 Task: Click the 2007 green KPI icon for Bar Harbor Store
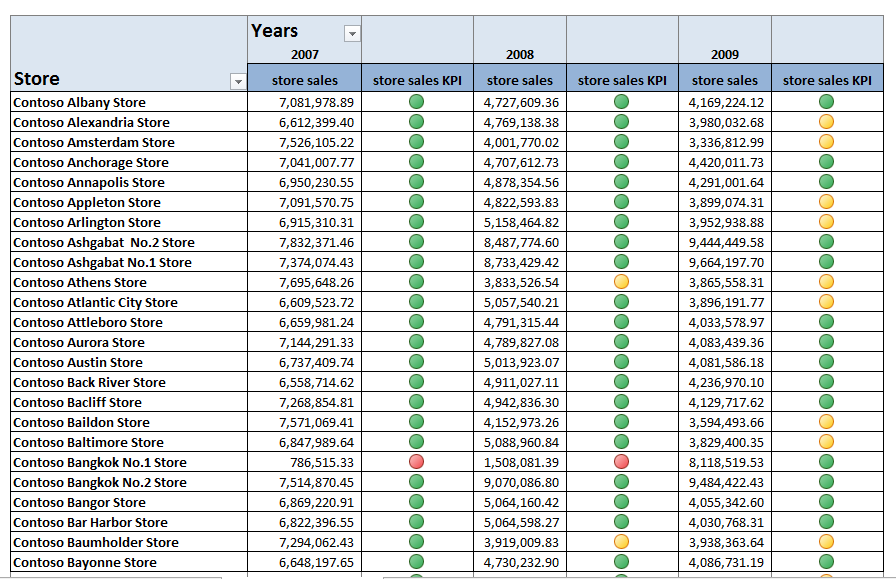click(x=417, y=522)
